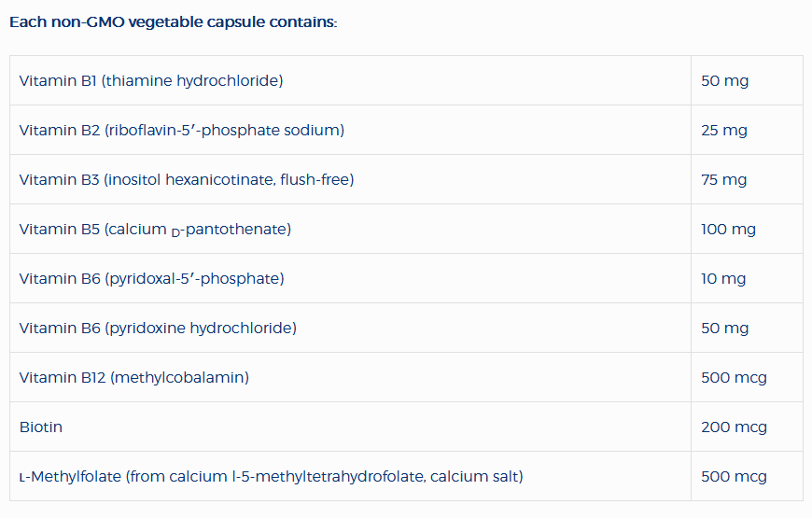Select the Vitamin B12 methylcobalamin cell

[134, 378]
